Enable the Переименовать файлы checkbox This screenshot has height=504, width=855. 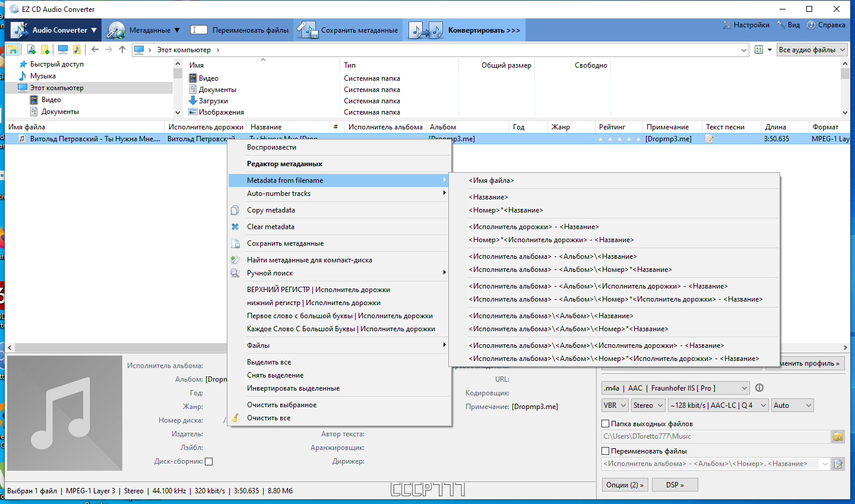(x=606, y=451)
